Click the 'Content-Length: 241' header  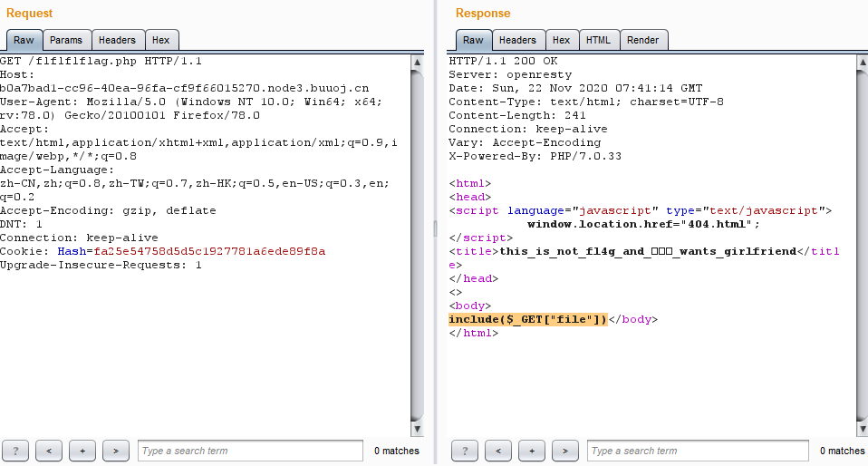517,115
